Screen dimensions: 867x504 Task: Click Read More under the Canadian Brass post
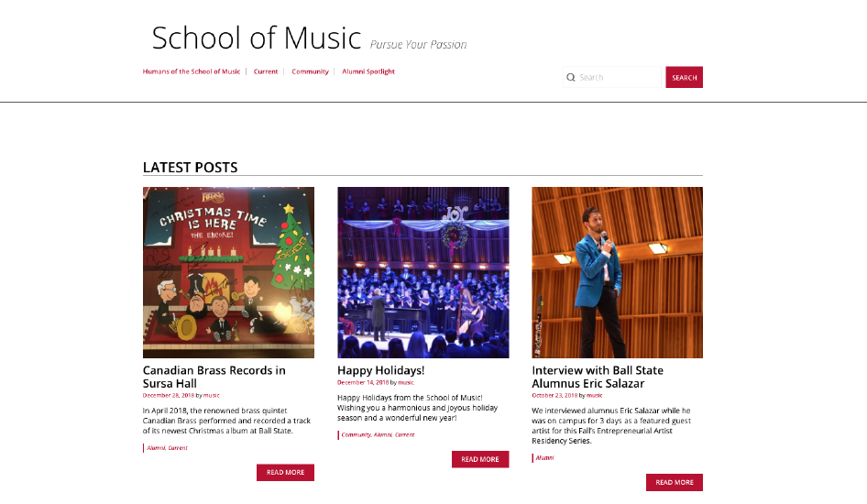pyautogui.click(x=285, y=473)
